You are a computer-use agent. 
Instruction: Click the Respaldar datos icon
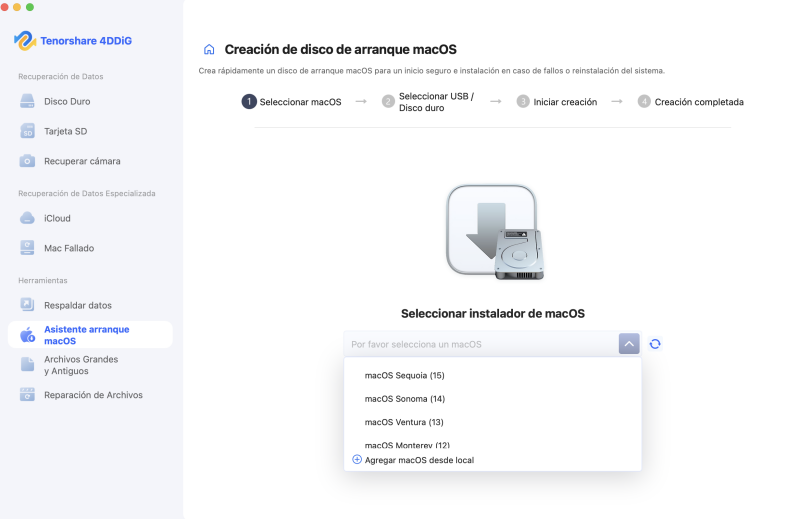coord(28,305)
